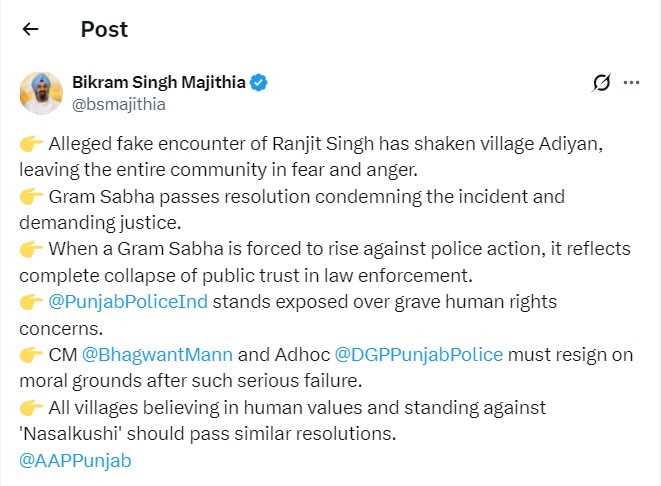Click pointing emoji before @PunjabPoliceInd
Image resolution: width=661 pixels, height=486 pixels.
tap(32, 301)
